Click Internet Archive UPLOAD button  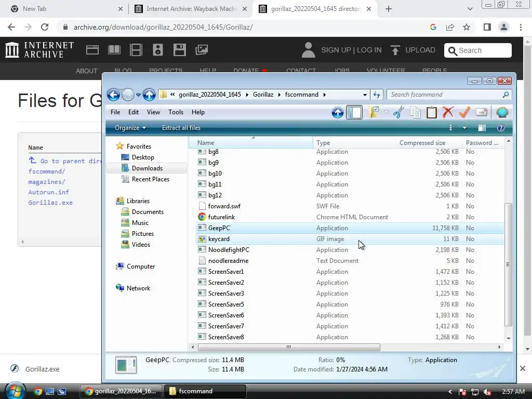(413, 50)
